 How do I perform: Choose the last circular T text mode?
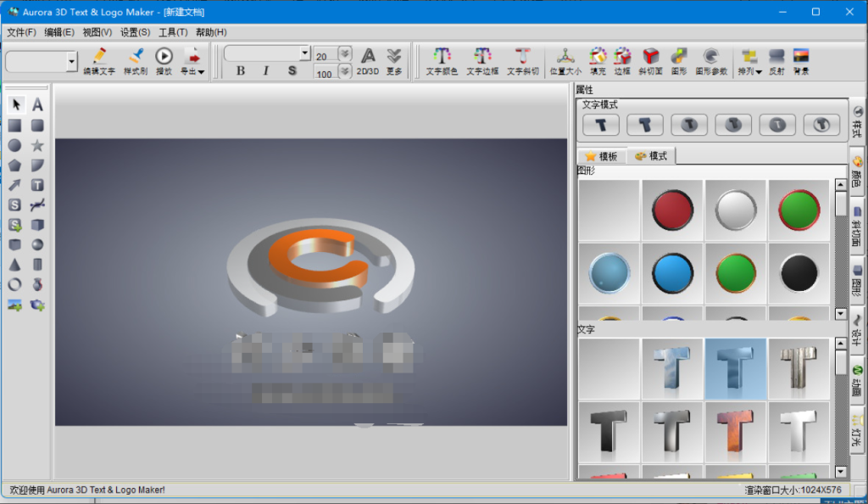click(821, 126)
